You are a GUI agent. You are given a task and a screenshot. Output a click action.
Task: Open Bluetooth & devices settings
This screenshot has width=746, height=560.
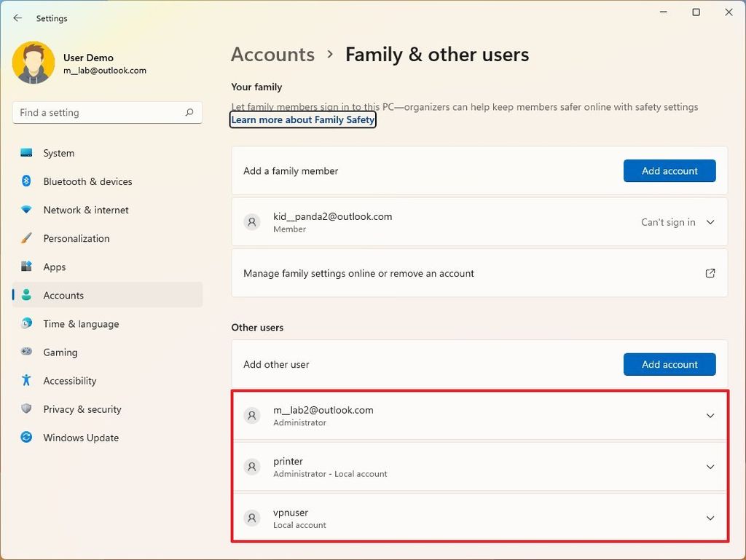87,181
